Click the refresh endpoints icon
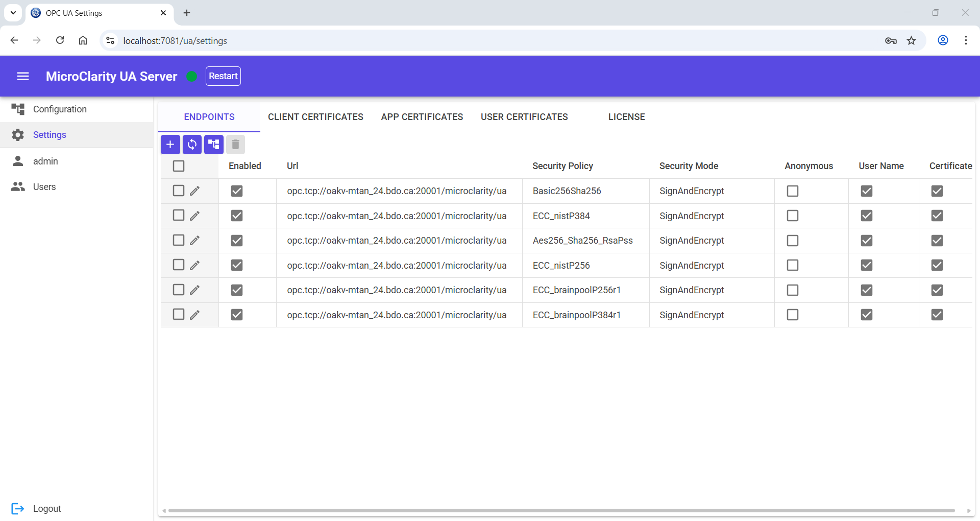This screenshot has height=521, width=980. [x=192, y=145]
